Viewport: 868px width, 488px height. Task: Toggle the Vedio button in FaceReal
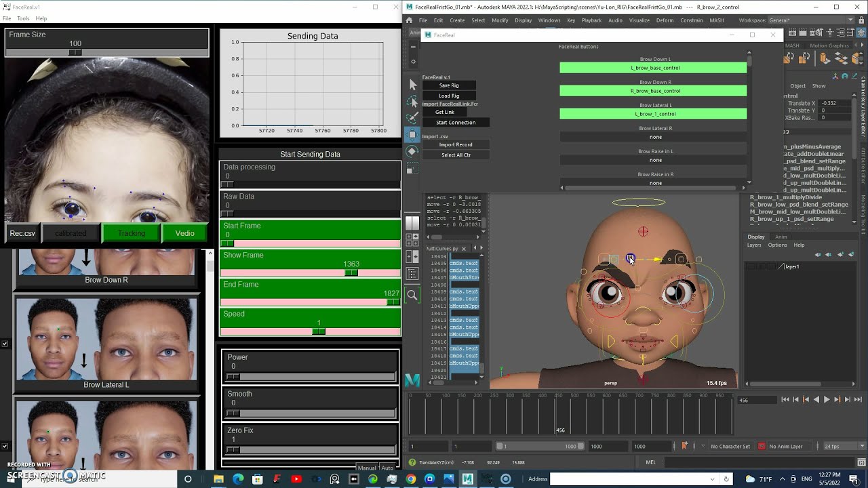184,233
